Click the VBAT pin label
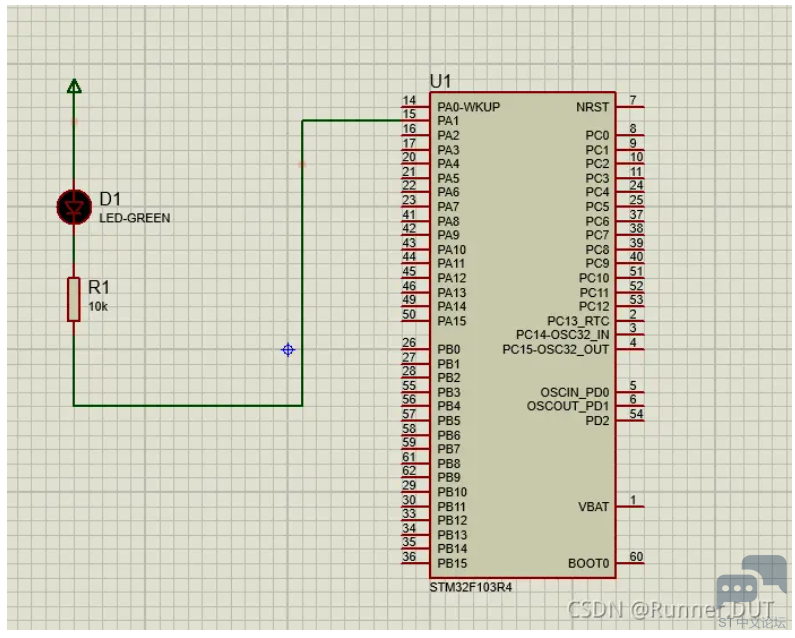 593,507
